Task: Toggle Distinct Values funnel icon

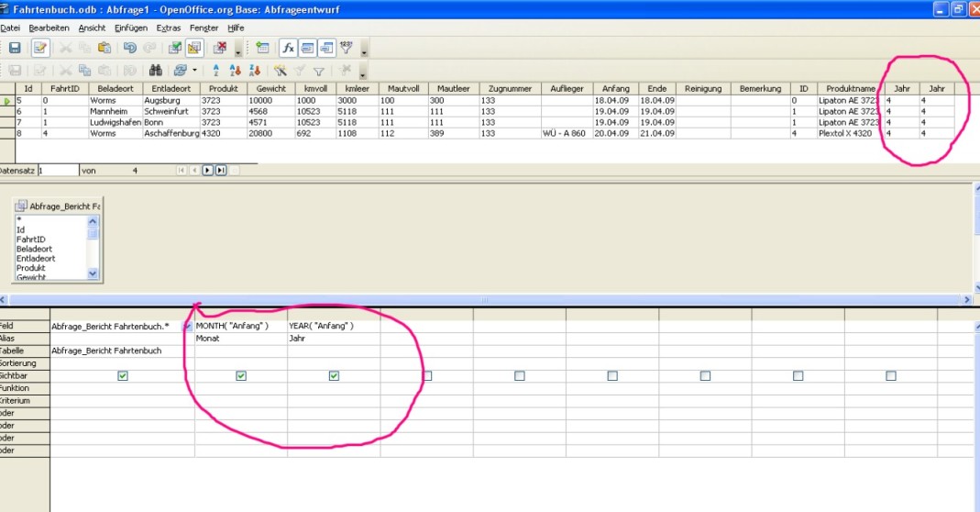Action: [346, 48]
